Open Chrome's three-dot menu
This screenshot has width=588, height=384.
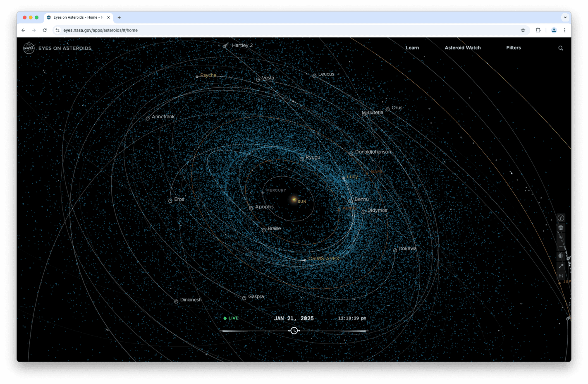564,30
